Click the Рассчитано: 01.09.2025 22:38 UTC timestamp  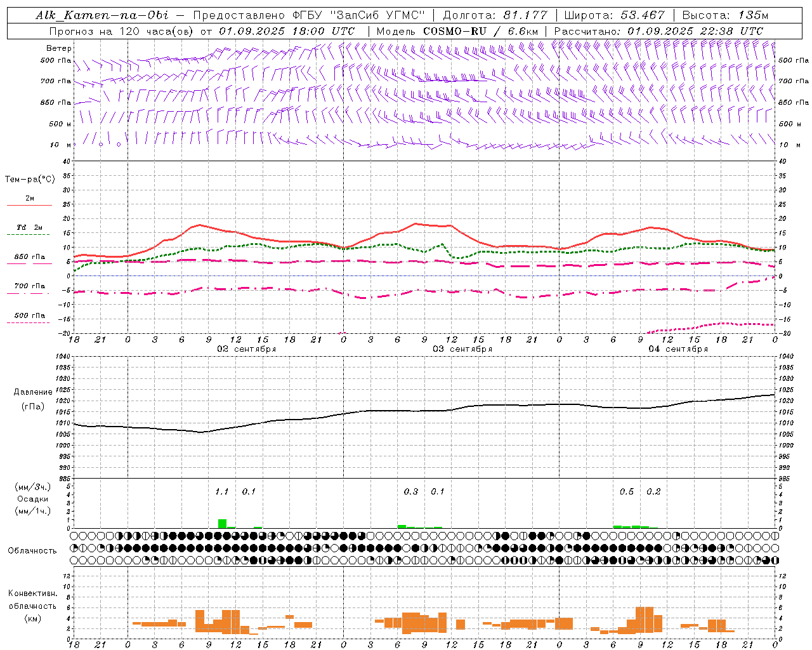pos(658,31)
